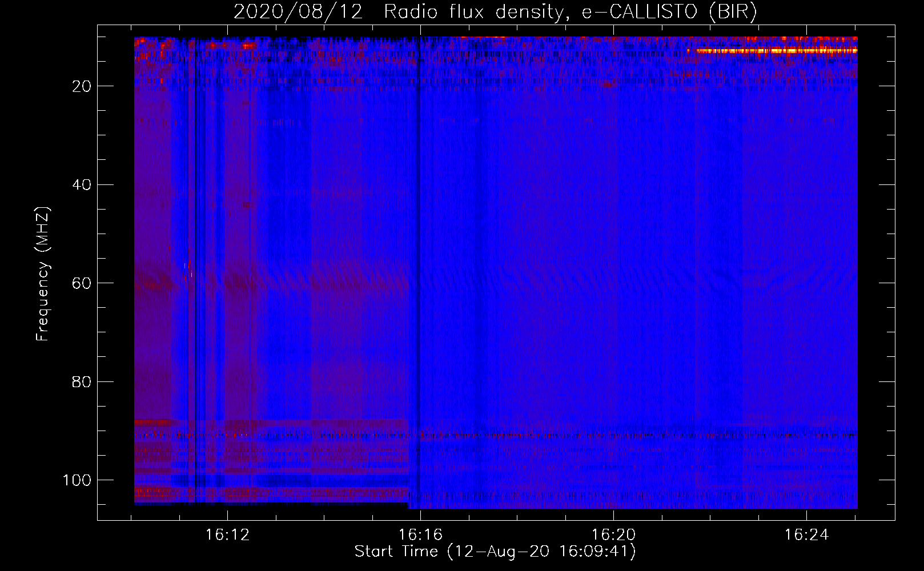
Task: Click the 20 MHz frequency tick label
Action: [82, 86]
